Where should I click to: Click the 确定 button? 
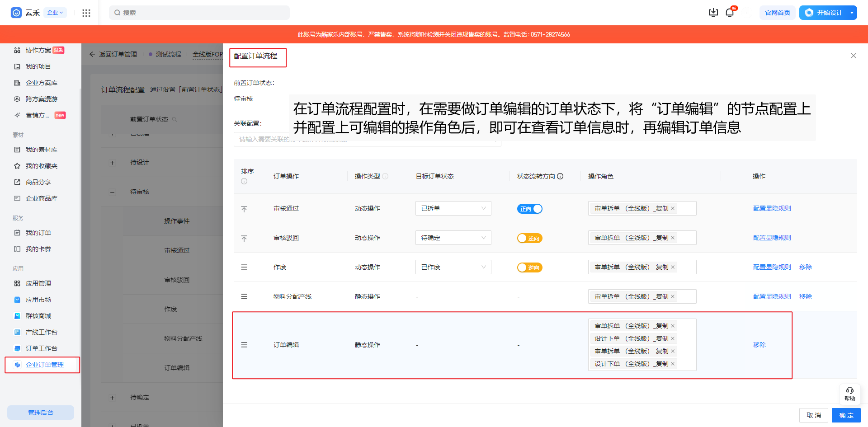(846, 415)
